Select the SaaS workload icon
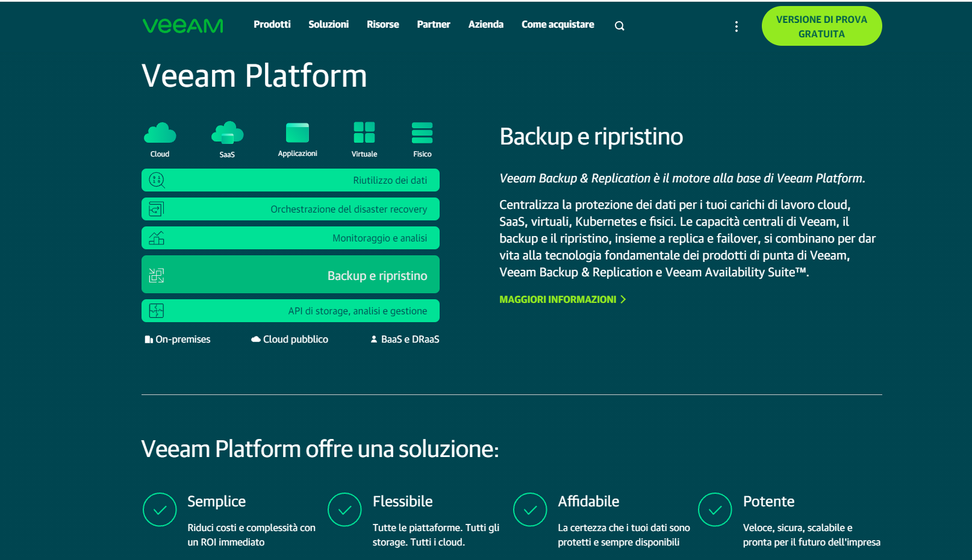This screenshot has width=972, height=560. [x=227, y=132]
